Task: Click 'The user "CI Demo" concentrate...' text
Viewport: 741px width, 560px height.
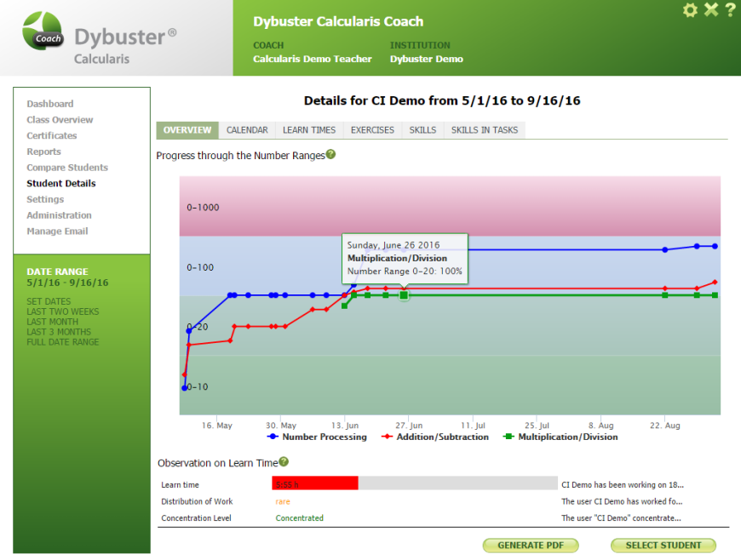Action: pos(621,518)
